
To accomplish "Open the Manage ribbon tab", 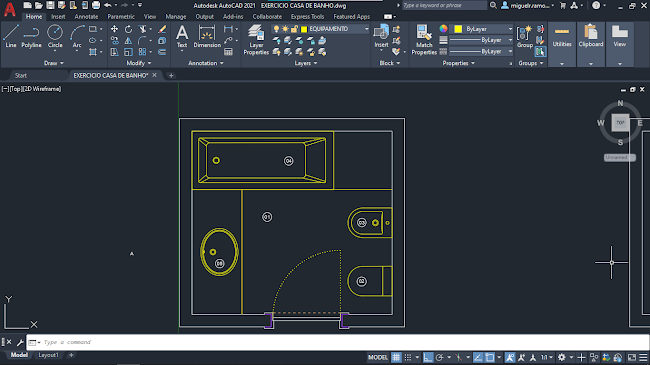I will [x=176, y=17].
